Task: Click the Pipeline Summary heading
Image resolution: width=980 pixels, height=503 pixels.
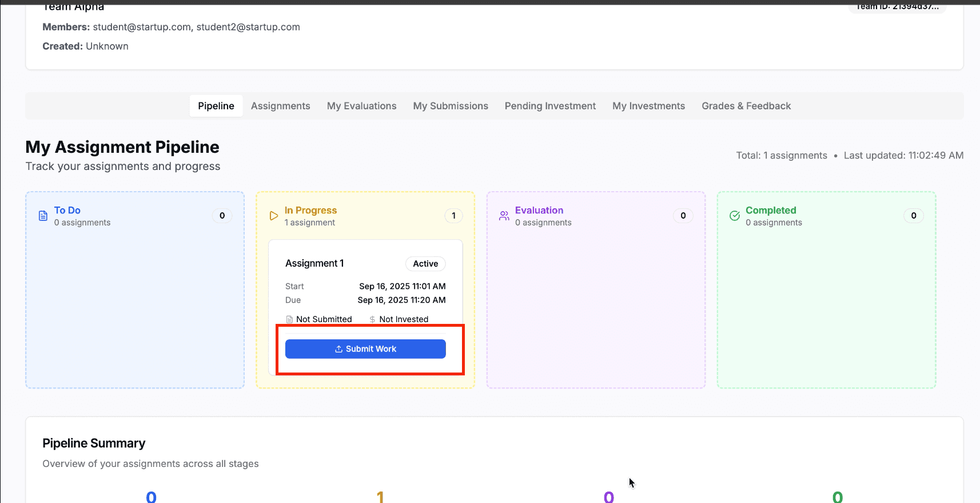Action: click(94, 443)
